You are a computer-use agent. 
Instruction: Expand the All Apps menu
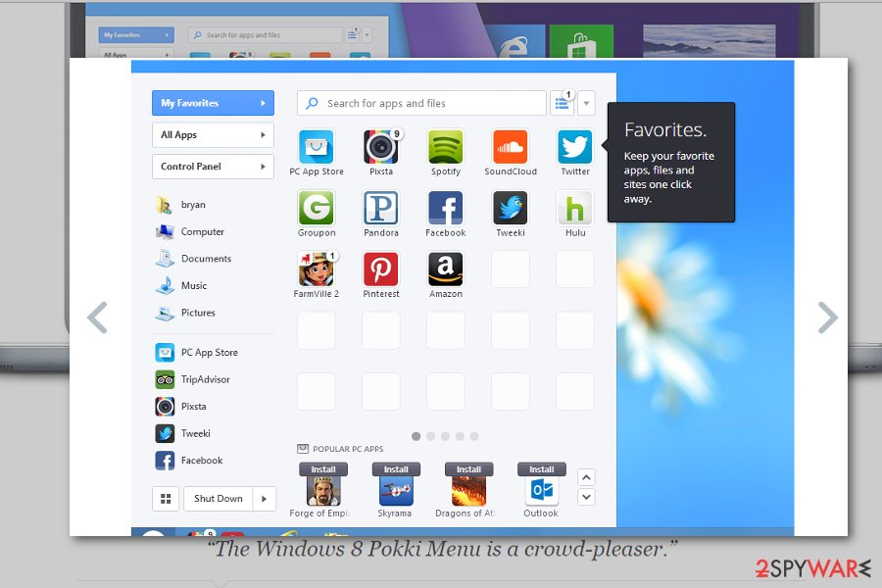coord(213,135)
